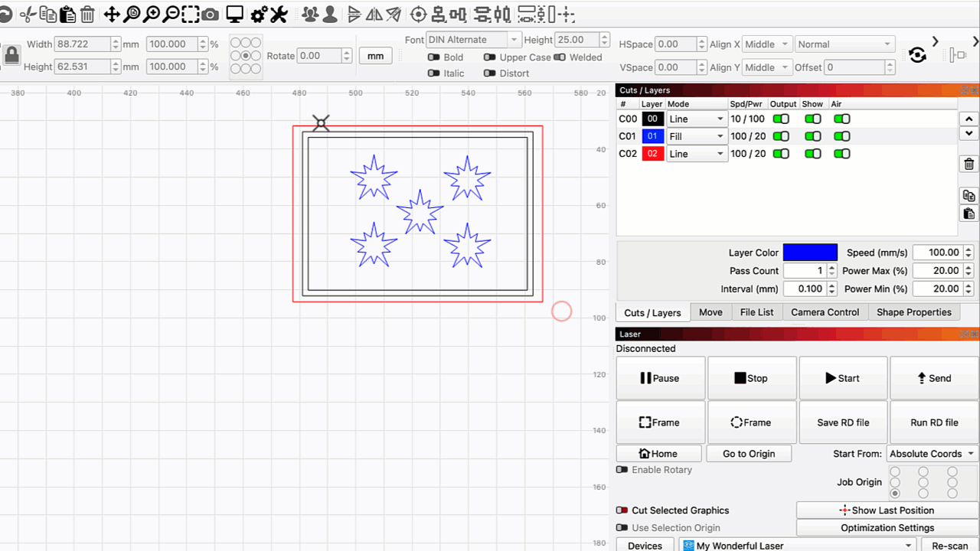Image resolution: width=980 pixels, height=551 pixels.
Task: Delete the selected layer with the Cuts panel trash icon
Action: pos(969,164)
